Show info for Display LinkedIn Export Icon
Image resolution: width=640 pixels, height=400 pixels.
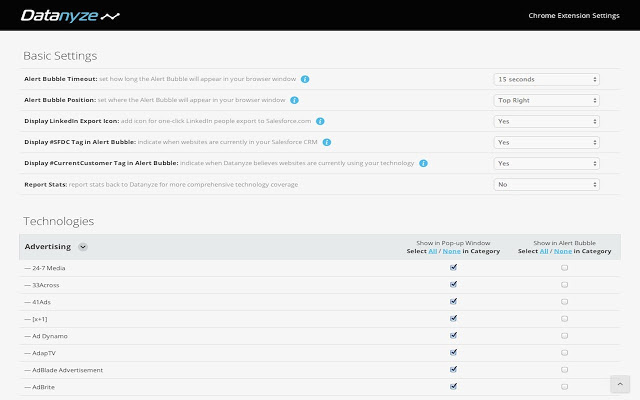320,121
